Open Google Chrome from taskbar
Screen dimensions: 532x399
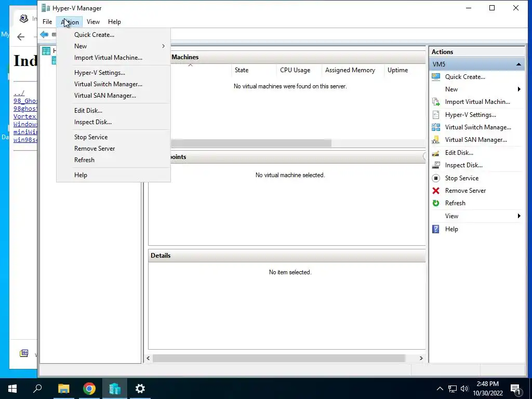coord(89,389)
